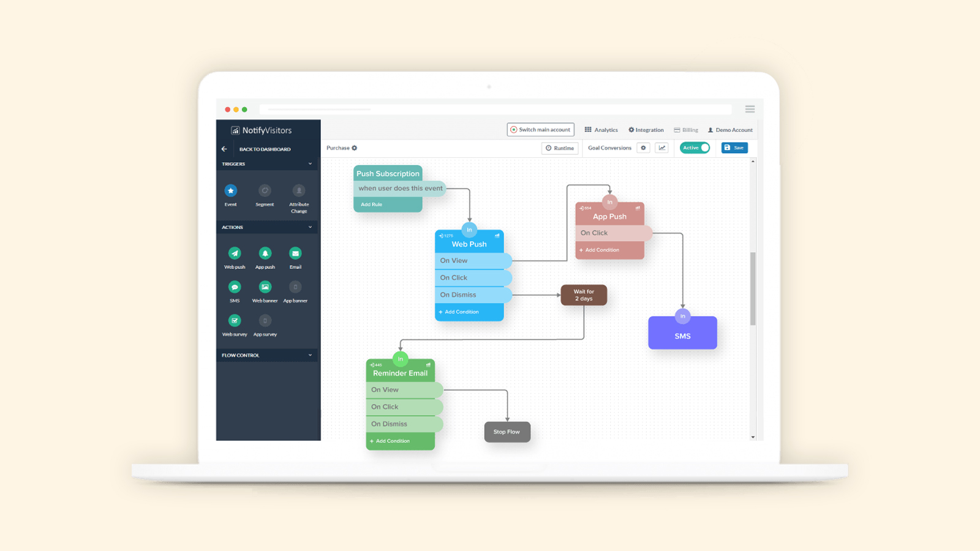Select the Web push action icon
980x551 pixels.
click(x=235, y=253)
